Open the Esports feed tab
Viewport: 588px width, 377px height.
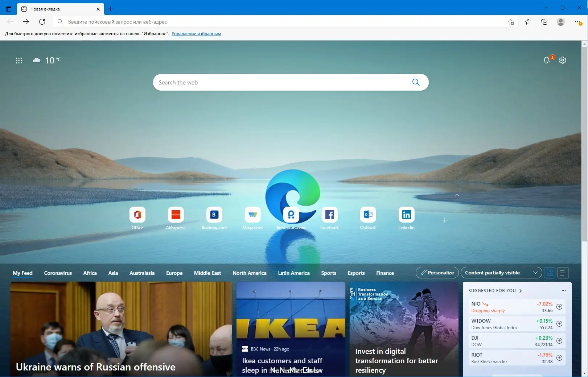point(356,273)
